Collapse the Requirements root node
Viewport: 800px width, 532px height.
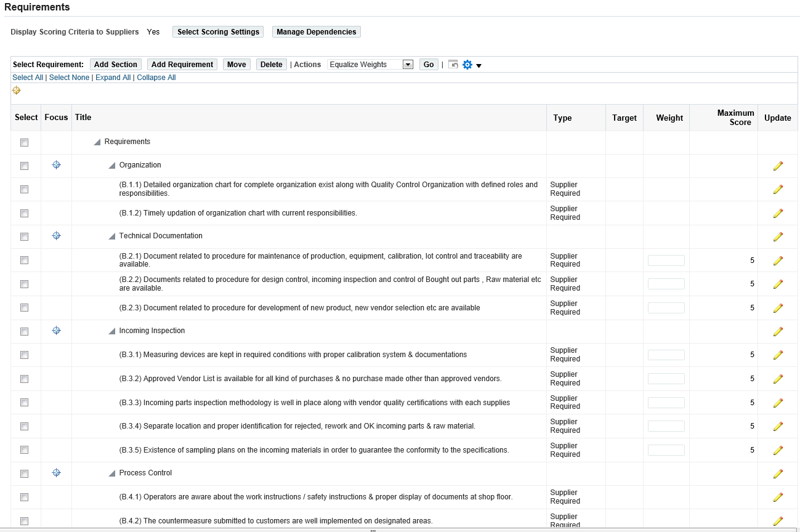pyautogui.click(x=97, y=142)
